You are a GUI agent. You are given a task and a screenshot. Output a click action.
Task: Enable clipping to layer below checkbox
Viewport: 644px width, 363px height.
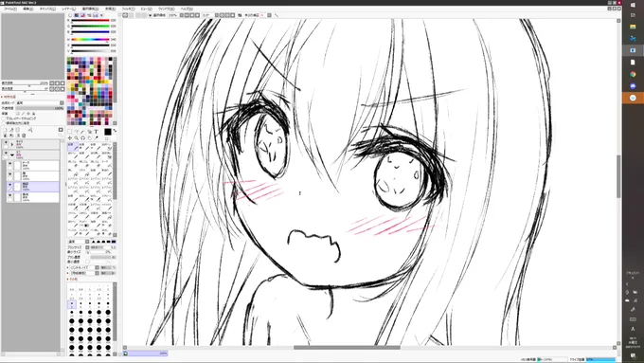click(3, 118)
